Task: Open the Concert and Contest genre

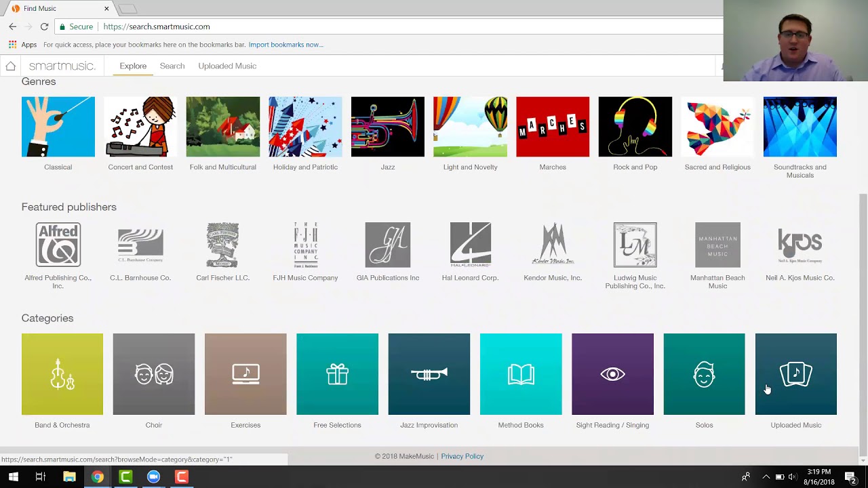Action: [140, 127]
